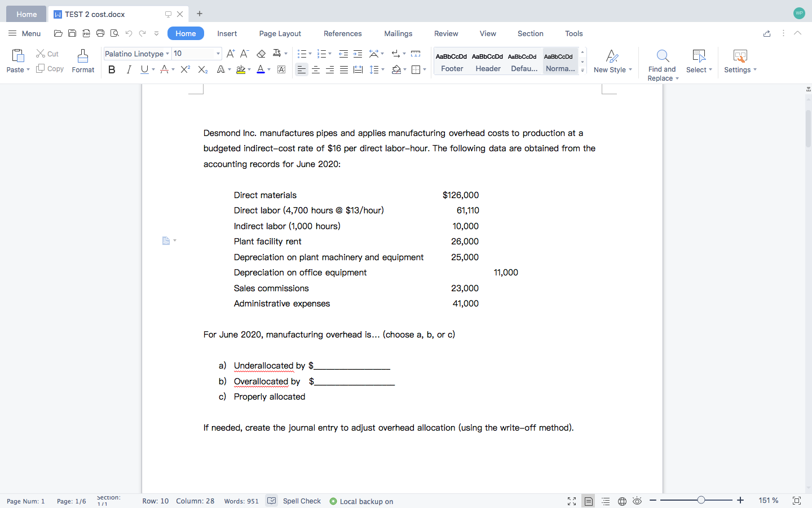
Task: Decrease paragraph indent
Action: pyautogui.click(x=343, y=54)
